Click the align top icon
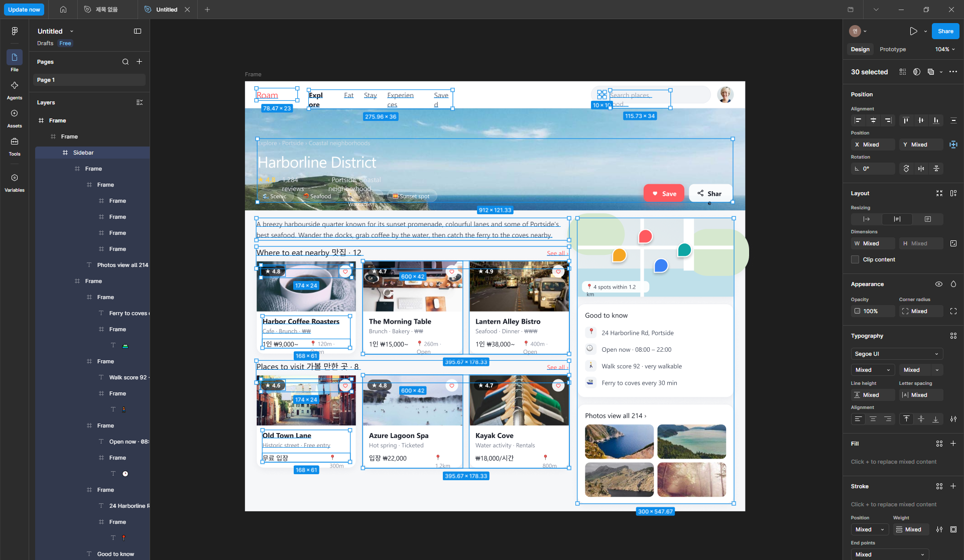Viewport: 964px width, 560px height. point(906,120)
